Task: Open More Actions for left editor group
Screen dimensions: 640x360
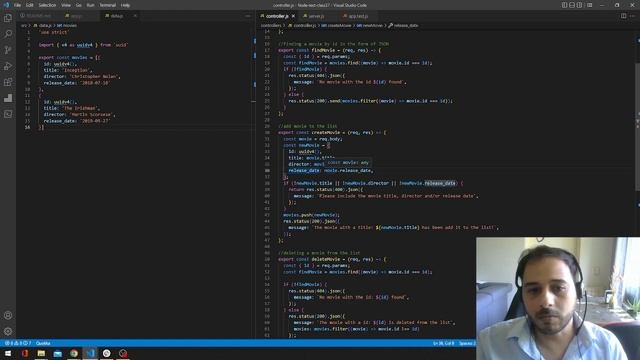Action: coord(248,16)
